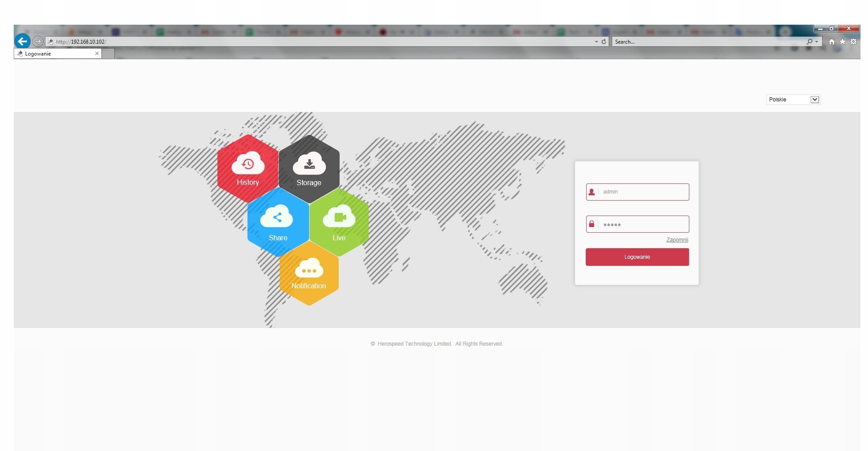Open a new blank tab
The width and height of the screenshot is (868, 451).
coord(108,53)
